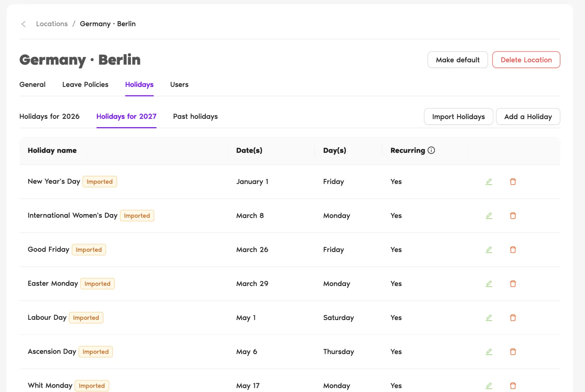Viewport: 585px width, 392px height.
Task: Delete the Ascension Day holiday
Action: pos(513,351)
